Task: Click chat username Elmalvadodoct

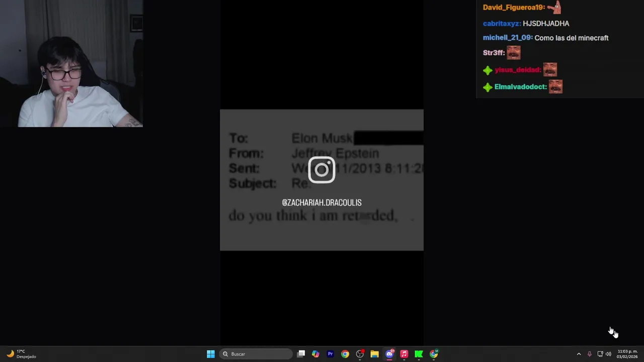Action: click(520, 87)
